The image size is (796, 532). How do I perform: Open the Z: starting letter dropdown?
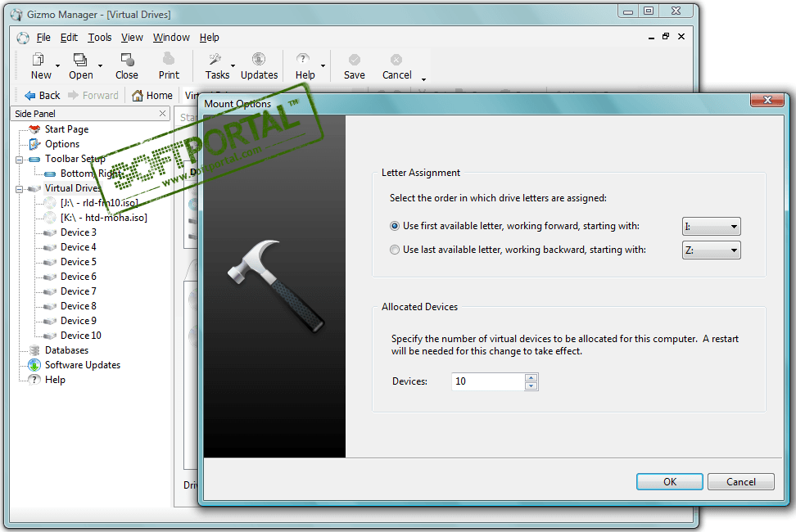pyautogui.click(x=711, y=250)
